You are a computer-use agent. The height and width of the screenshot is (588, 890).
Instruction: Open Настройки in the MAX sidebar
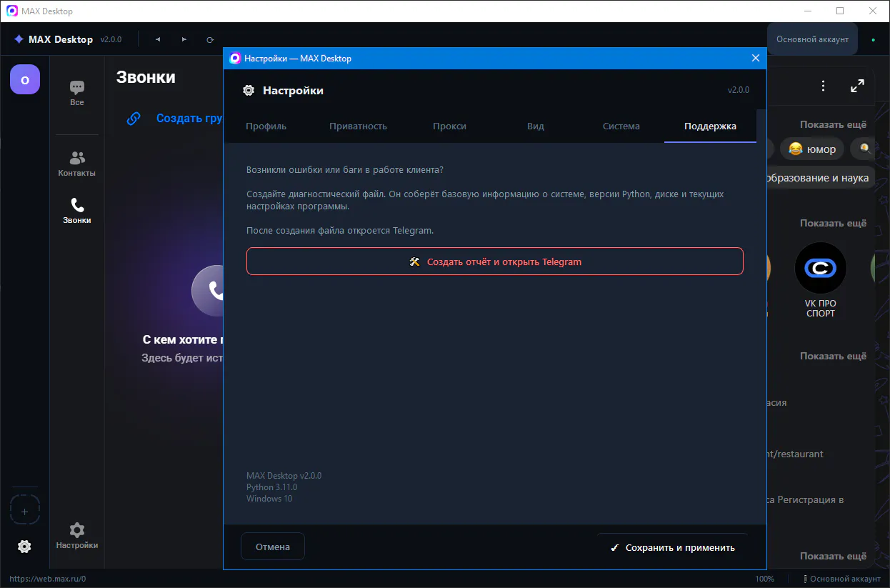coord(77,536)
